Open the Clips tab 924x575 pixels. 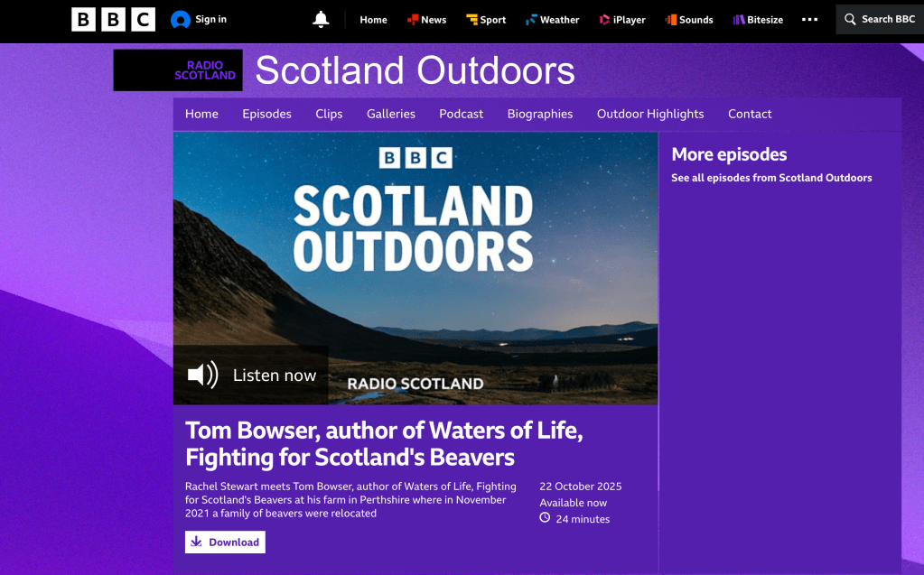tap(329, 114)
